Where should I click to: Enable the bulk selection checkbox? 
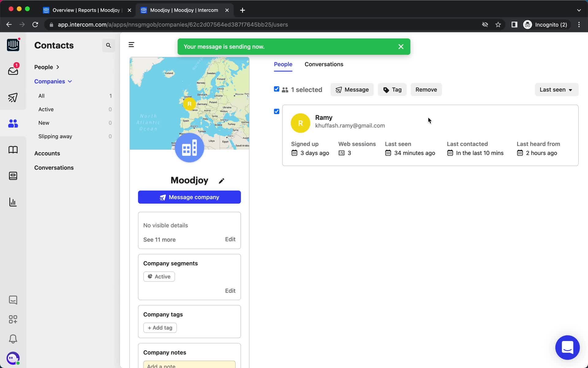[x=277, y=89]
